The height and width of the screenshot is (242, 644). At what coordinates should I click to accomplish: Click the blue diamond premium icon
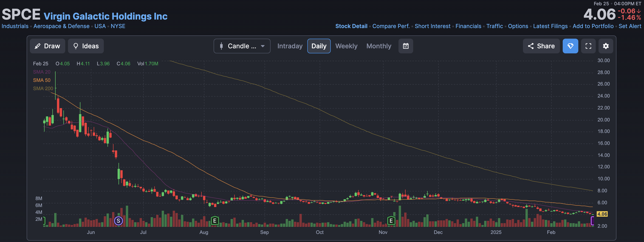click(x=570, y=46)
